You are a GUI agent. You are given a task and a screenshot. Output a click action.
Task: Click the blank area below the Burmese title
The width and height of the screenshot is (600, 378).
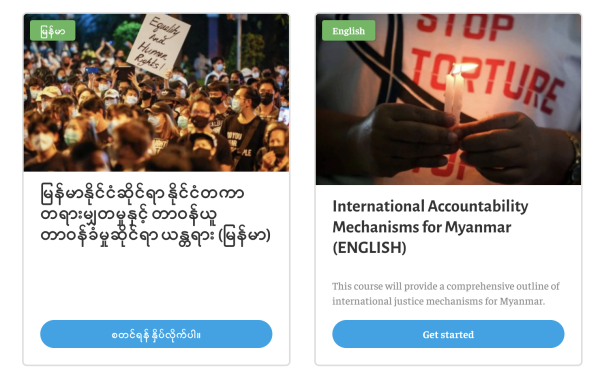pos(156,283)
